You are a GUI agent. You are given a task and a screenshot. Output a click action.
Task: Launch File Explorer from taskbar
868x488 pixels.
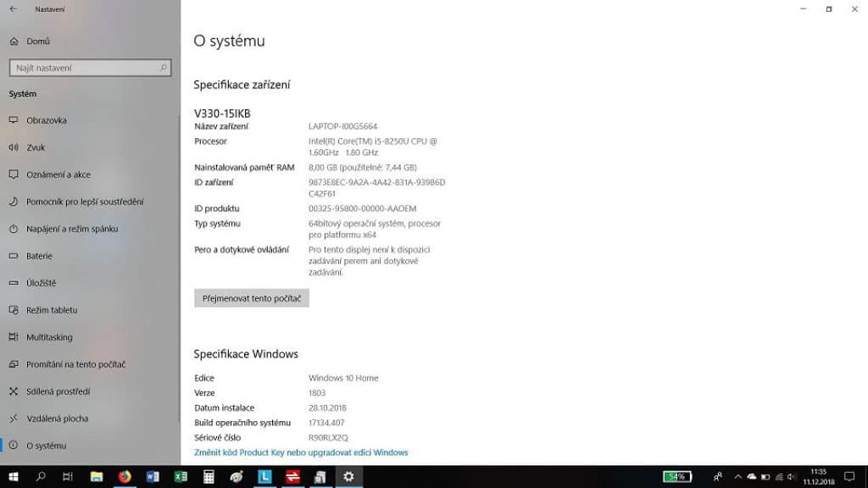97,476
